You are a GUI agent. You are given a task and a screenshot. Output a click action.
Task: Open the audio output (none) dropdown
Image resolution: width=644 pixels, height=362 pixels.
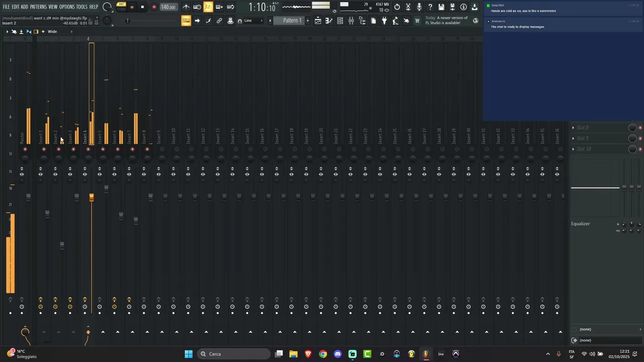607,340
